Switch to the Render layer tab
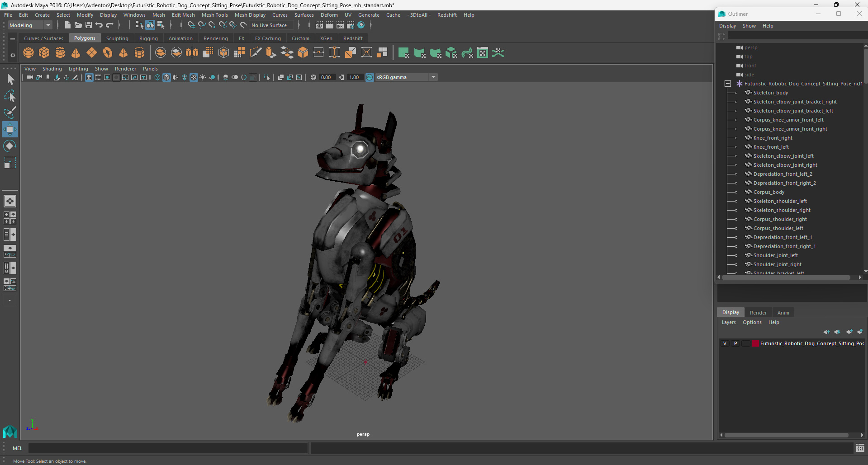This screenshot has width=868, height=465. [x=758, y=313]
